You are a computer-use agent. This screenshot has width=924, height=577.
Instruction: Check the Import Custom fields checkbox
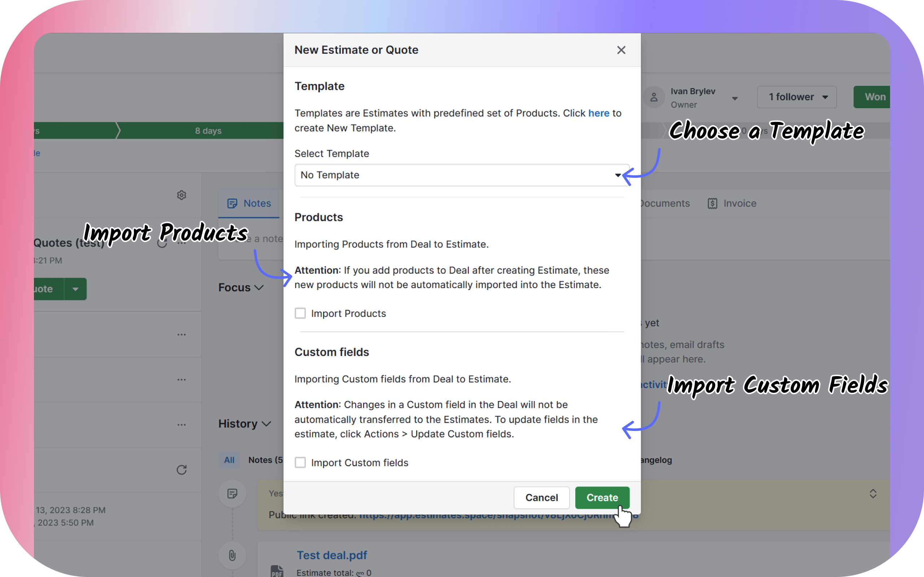[300, 463]
